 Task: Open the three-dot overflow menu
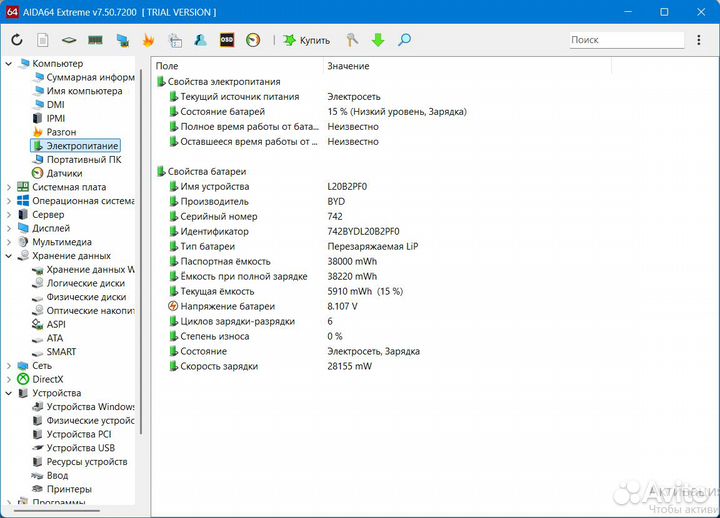pyautogui.click(x=698, y=40)
